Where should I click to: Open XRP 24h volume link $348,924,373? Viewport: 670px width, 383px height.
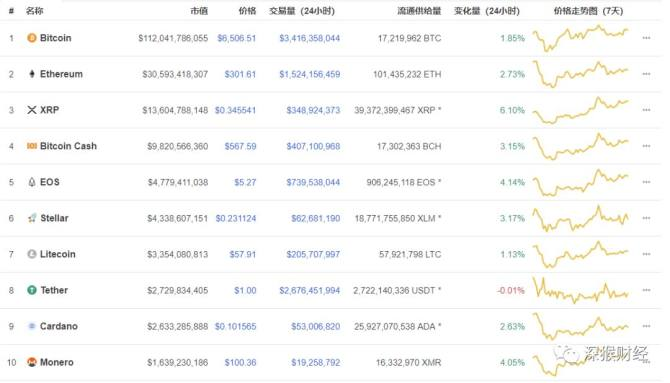[x=313, y=110]
